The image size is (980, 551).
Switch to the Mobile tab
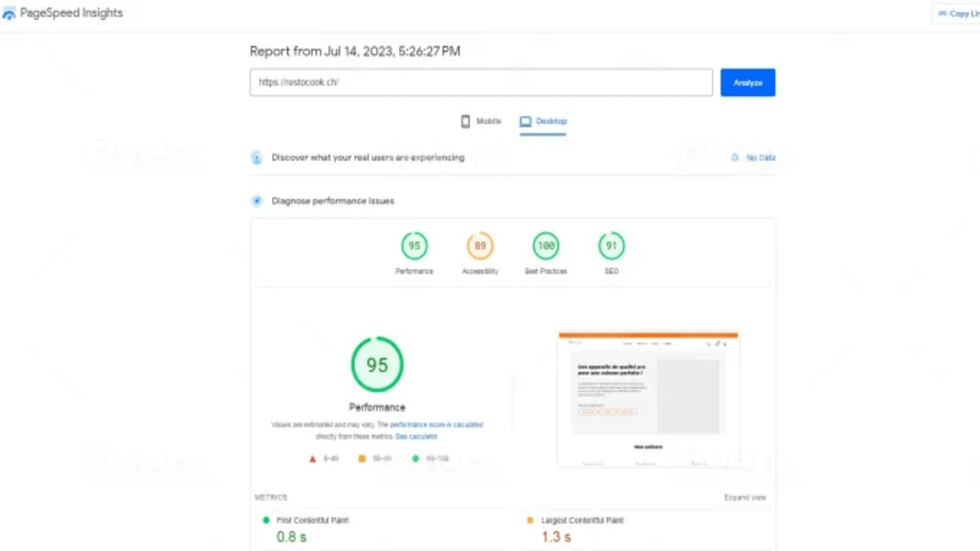pyautogui.click(x=481, y=121)
